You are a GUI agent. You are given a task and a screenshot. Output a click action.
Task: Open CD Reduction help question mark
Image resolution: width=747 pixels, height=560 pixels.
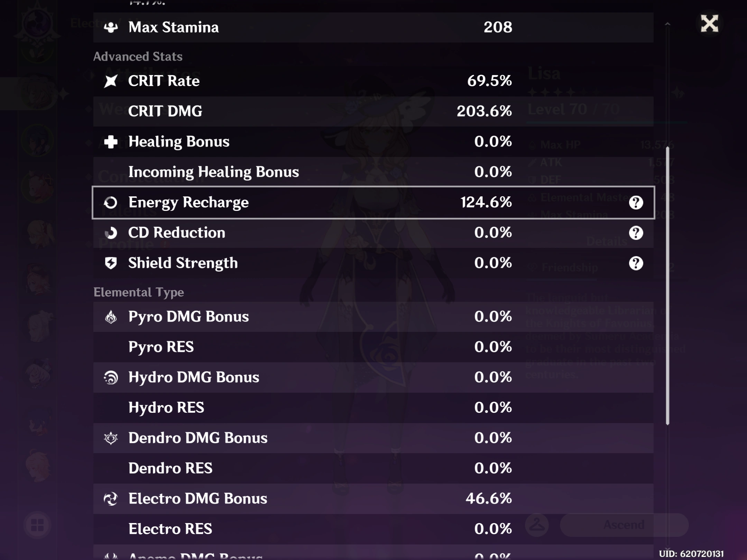click(636, 233)
